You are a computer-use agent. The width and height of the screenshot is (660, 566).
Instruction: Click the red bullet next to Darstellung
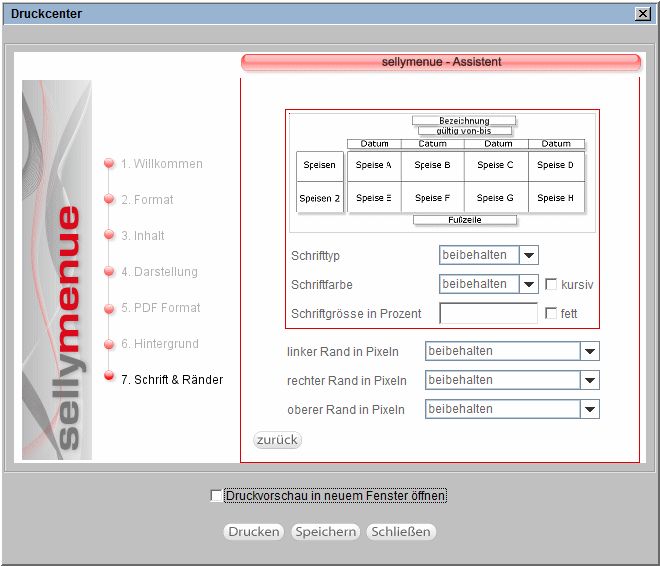coord(109,272)
